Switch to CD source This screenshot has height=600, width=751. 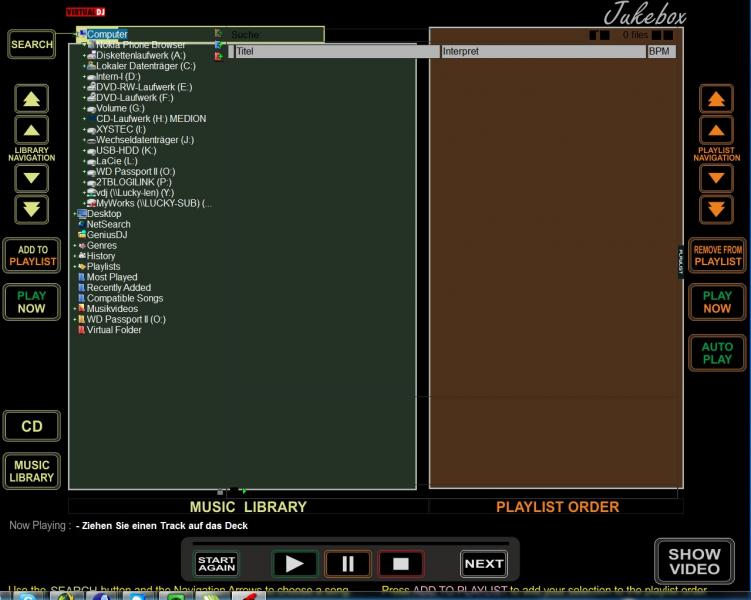(32, 426)
